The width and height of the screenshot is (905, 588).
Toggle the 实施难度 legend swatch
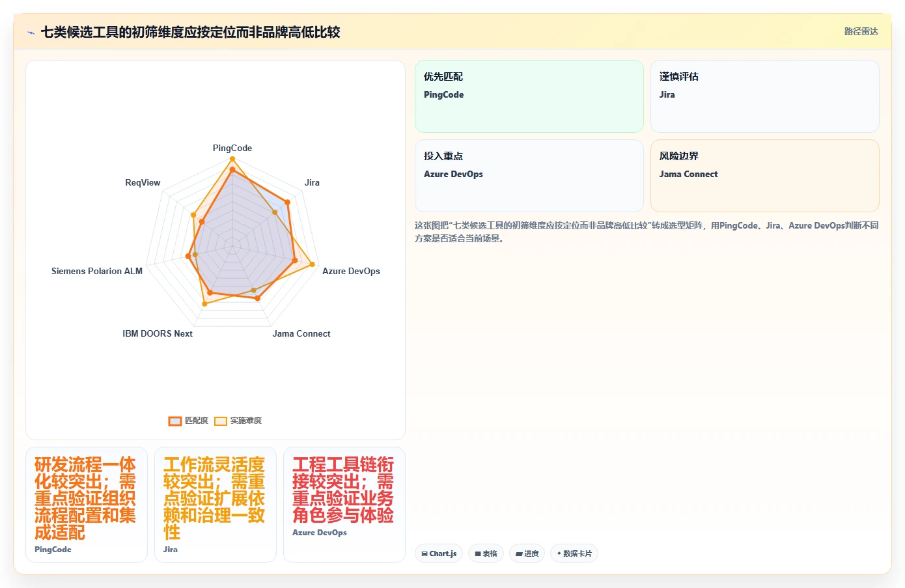click(x=221, y=421)
